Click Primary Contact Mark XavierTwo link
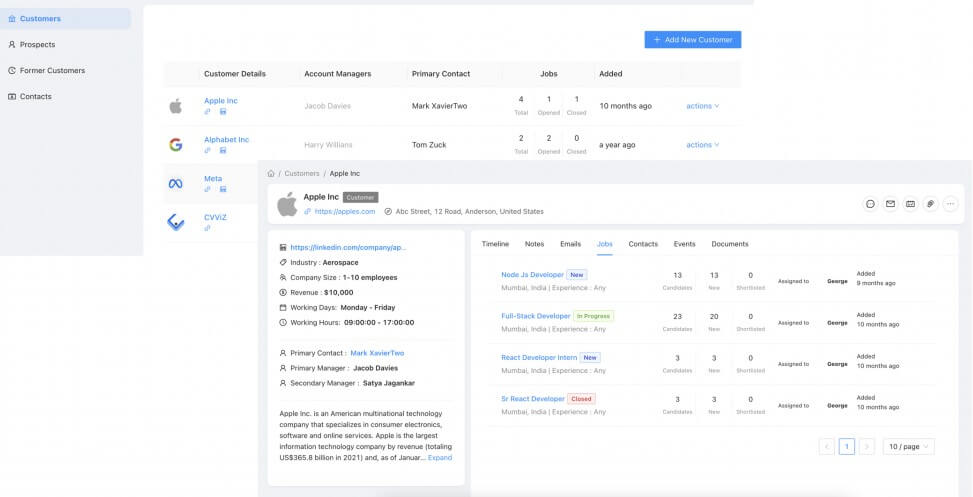 click(377, 353)
